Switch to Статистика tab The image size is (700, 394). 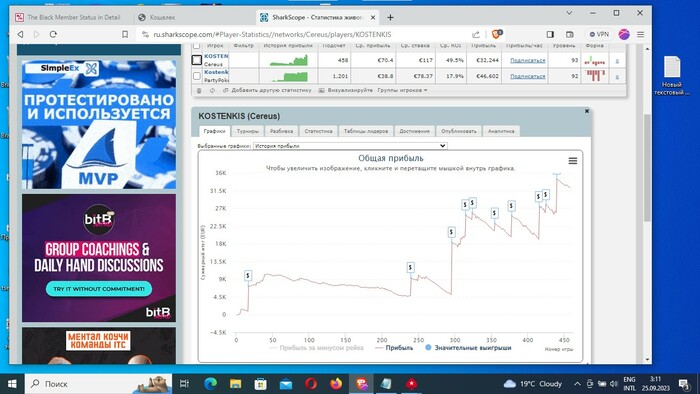[x=318, y=131]
